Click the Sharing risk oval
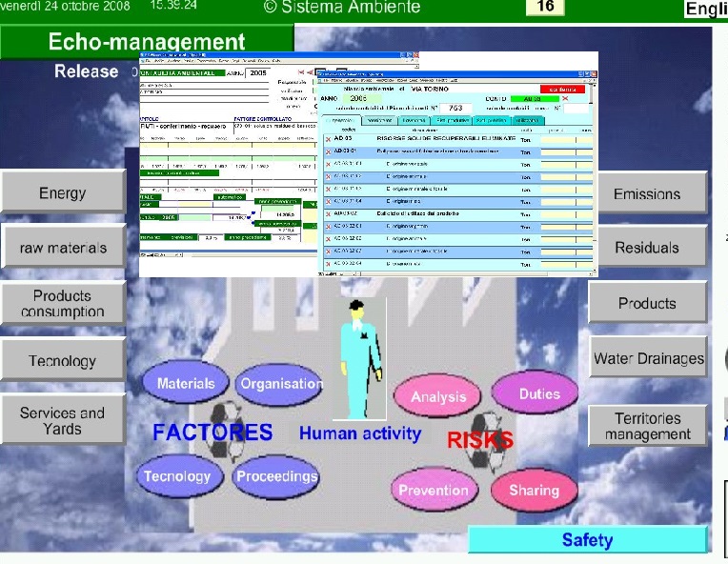The image size is (728, 564). point(534,490)
